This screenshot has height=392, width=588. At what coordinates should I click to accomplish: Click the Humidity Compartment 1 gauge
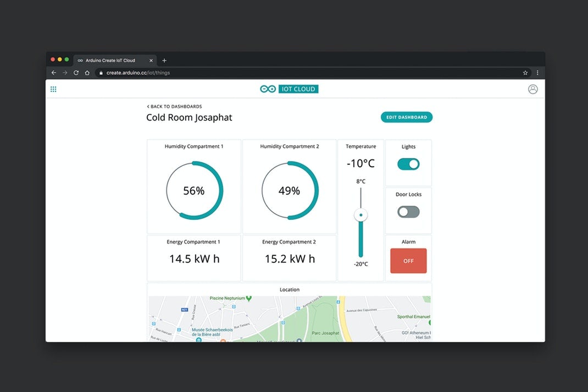click(194, 191)
